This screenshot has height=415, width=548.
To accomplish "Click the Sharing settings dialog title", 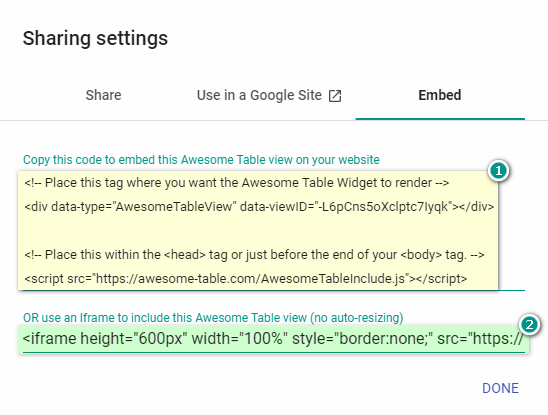I will tap(95, 38).
